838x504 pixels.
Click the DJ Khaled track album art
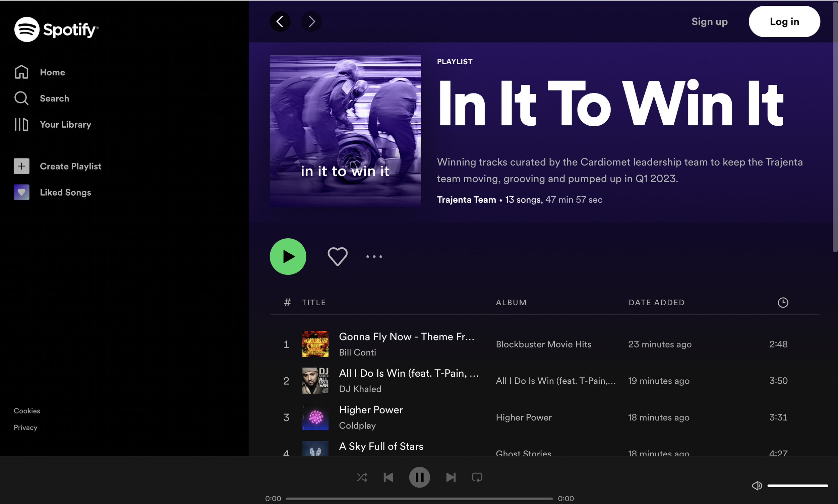pos(315,381)
